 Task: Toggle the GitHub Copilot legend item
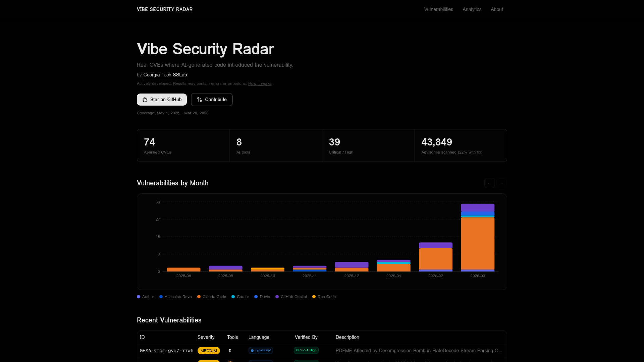[x=291, y=297]
